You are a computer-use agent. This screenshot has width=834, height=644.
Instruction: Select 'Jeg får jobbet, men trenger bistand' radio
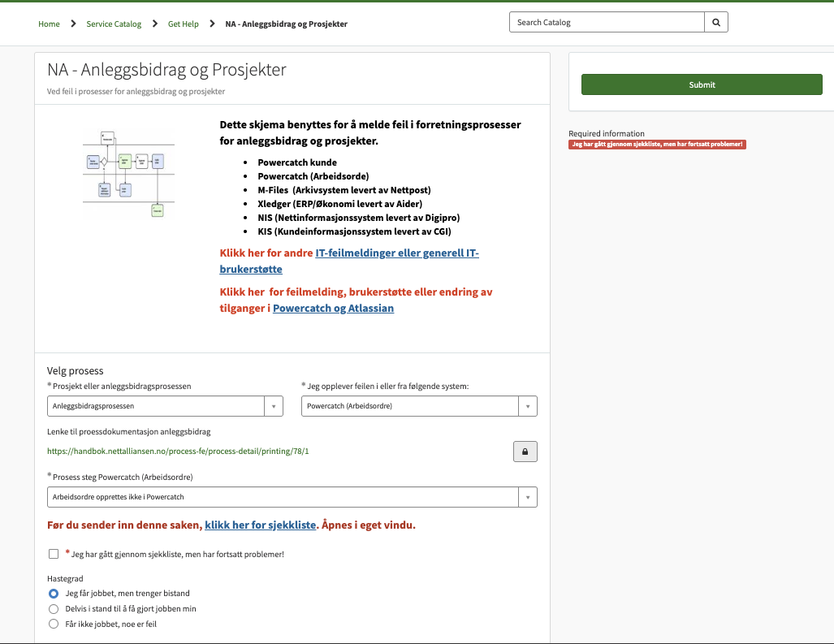tap(54, 594)
